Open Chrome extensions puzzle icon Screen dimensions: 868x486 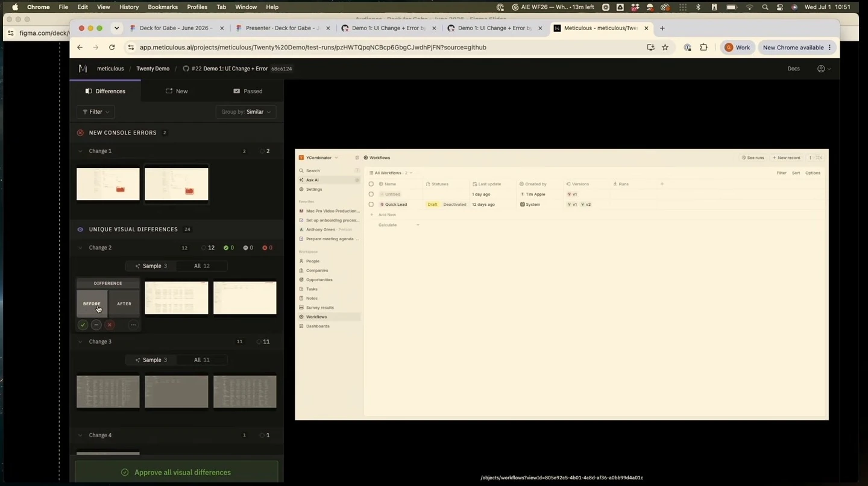point(703,47)
